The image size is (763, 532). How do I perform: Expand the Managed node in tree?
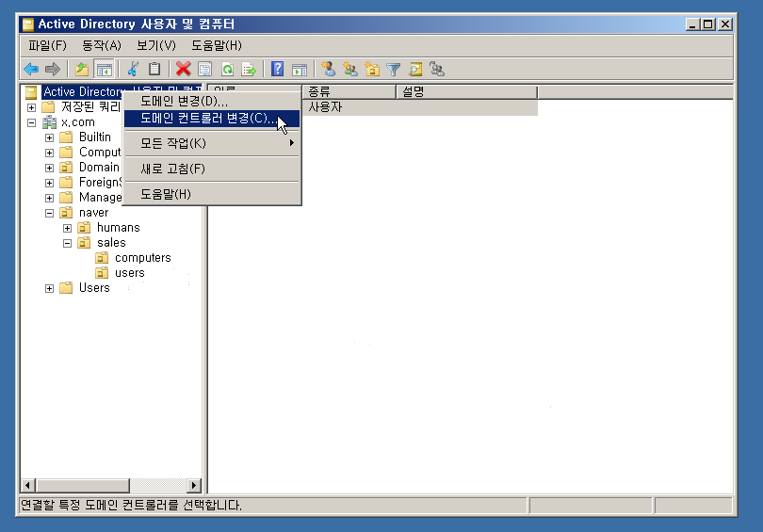(x=49, y=198)
